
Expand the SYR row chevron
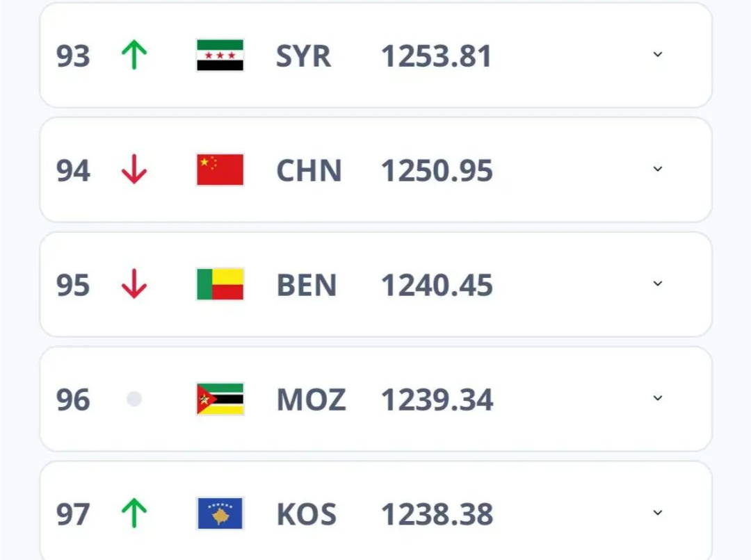[x=658, y=55]
